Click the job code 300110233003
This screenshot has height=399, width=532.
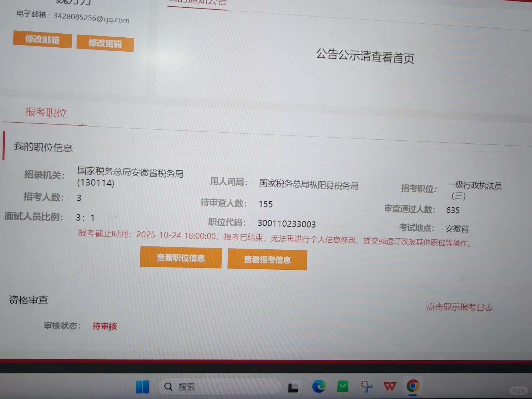pos(287,224)
